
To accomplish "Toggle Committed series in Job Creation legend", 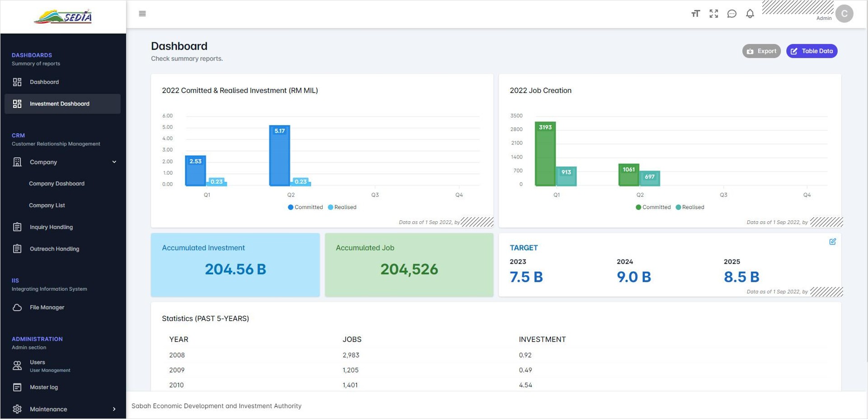I will [x=653, y=207].
